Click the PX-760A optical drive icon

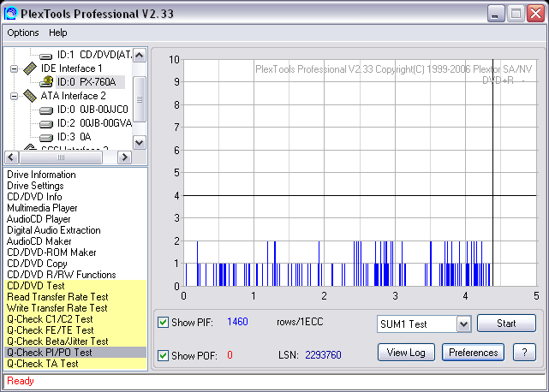[x=46, y=82]
